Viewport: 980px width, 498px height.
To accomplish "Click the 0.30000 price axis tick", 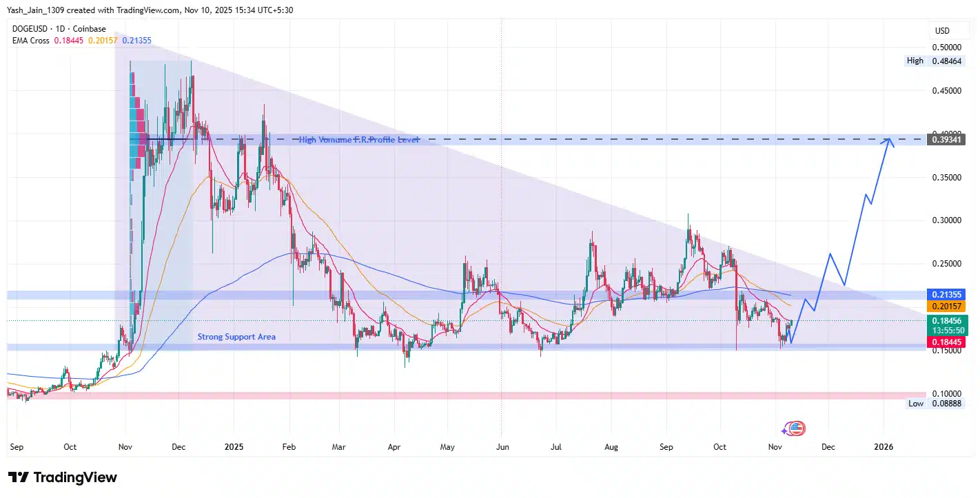I will coord(946,220).
